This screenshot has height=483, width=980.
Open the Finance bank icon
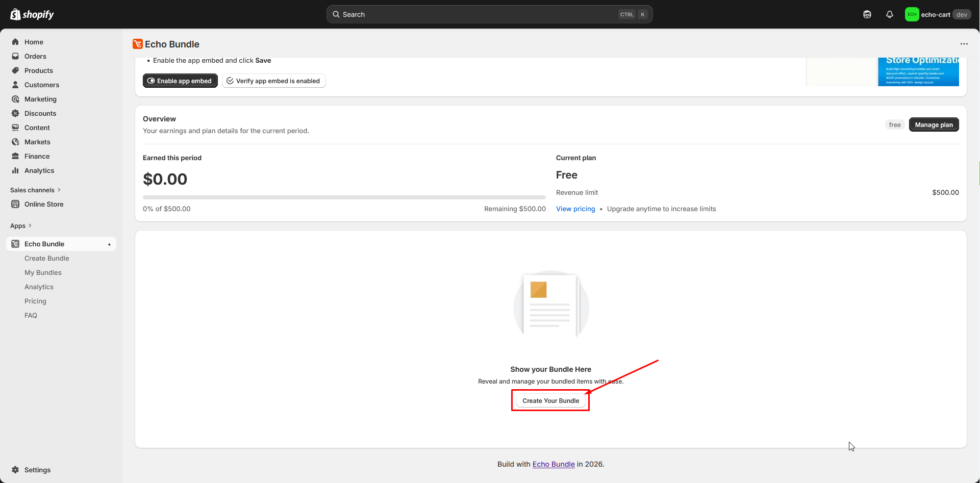pos(15,156)
